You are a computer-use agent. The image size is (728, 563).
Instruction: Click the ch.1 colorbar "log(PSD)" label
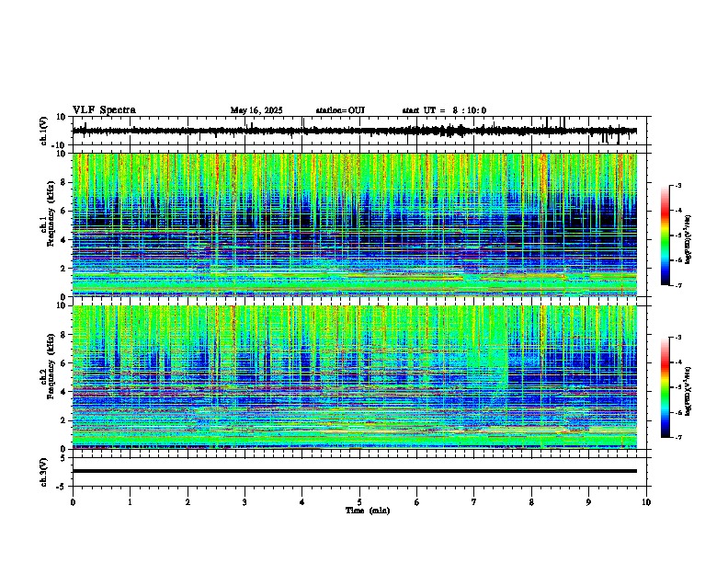(688, 239)
